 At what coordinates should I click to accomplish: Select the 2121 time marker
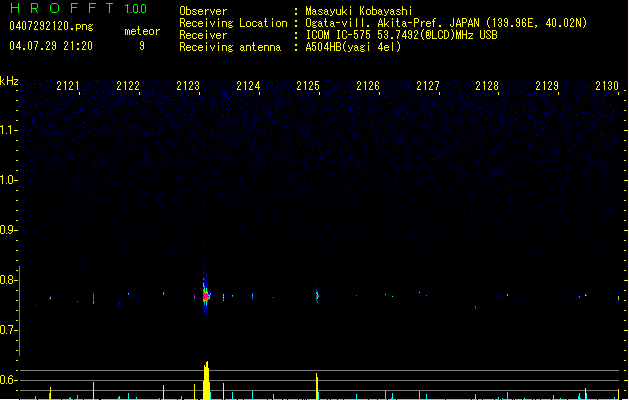pyautogui.click(x=69, y=87)
